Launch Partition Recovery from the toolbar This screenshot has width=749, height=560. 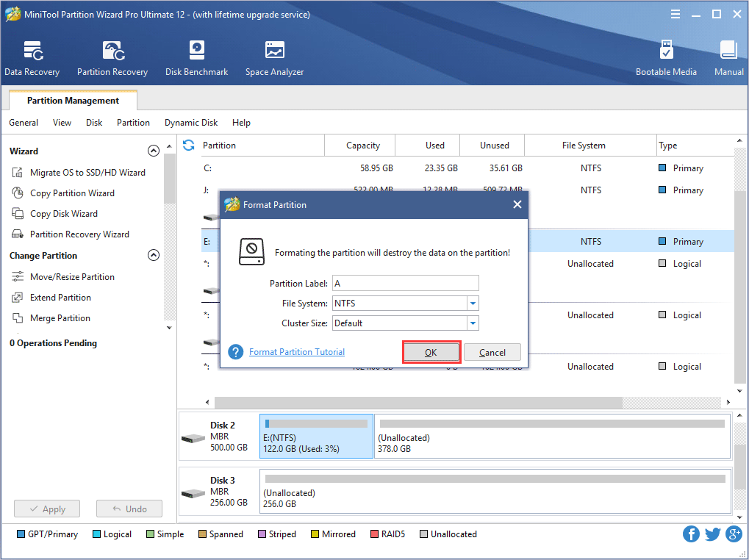pyautogui.click(x=112, y=57)
